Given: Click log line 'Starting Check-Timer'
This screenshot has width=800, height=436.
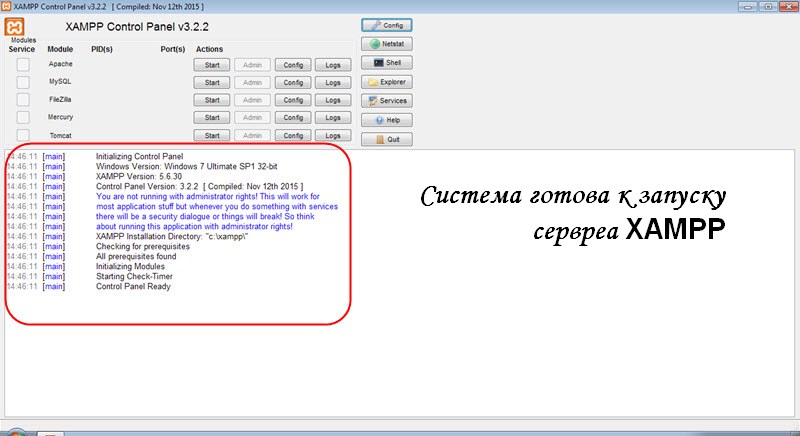Looking at the screenshot, I should coord(134,276).
